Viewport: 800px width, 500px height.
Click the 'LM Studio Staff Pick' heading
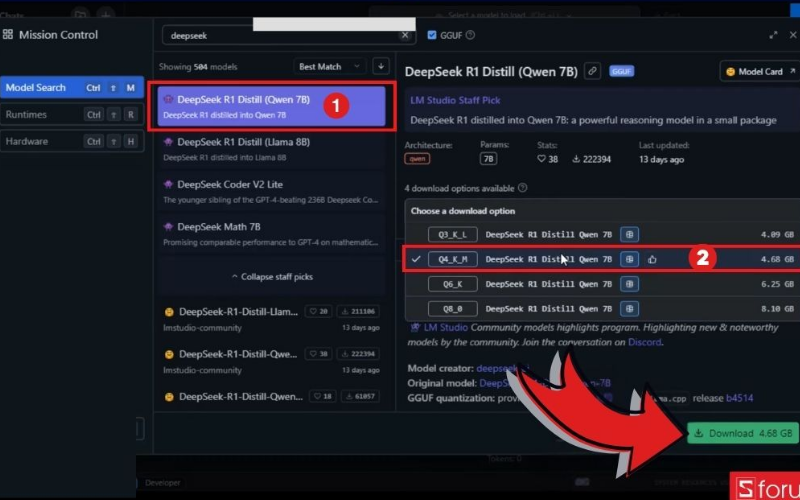point(455,100)
